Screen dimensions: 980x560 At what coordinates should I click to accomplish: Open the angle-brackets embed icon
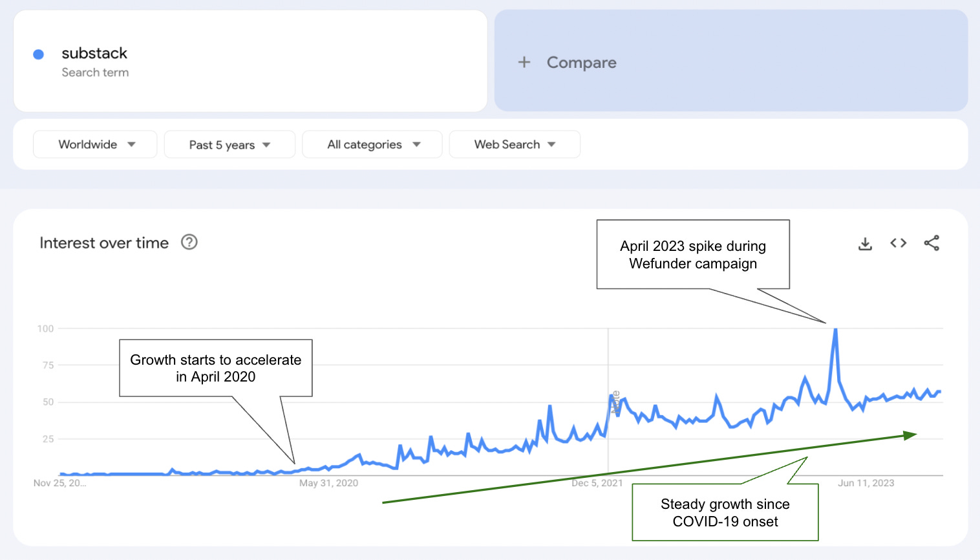click(898, 243)
